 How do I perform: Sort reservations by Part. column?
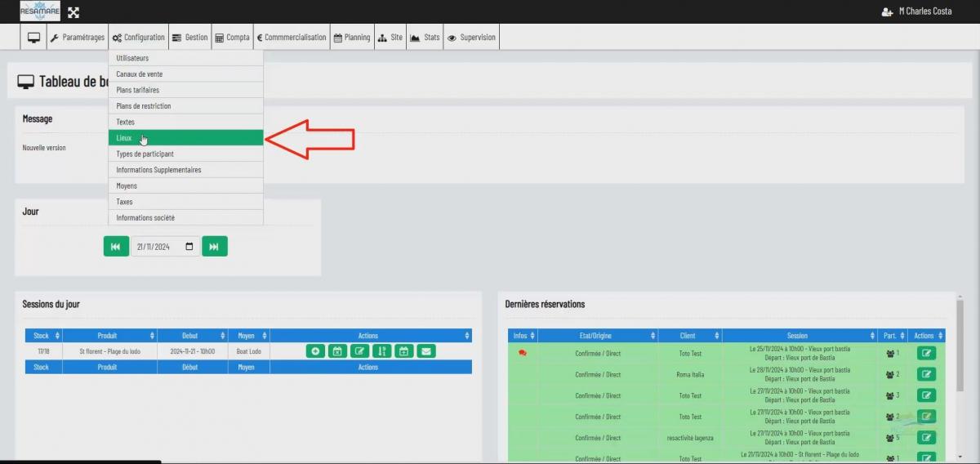(x=892, y=336)
